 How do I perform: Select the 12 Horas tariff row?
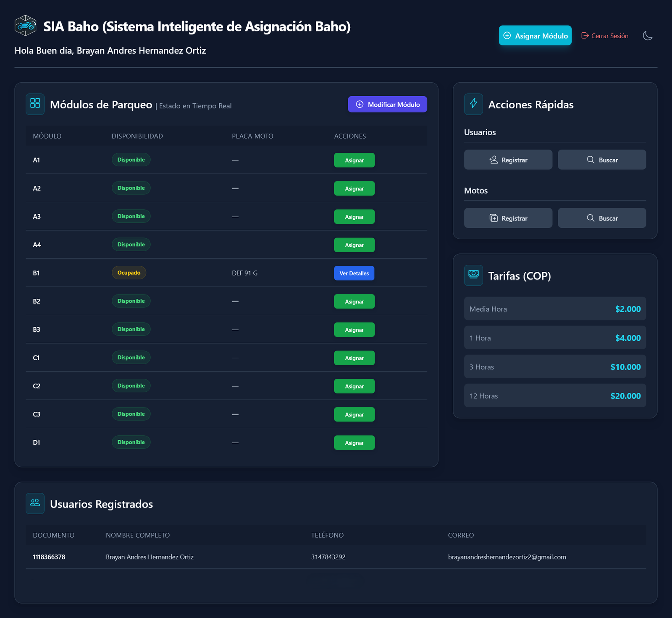point(554,396)
